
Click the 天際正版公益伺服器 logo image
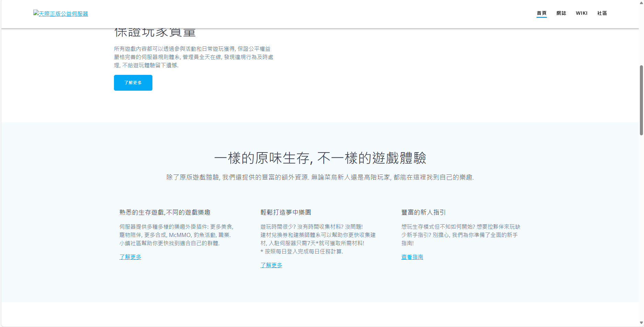61,14
